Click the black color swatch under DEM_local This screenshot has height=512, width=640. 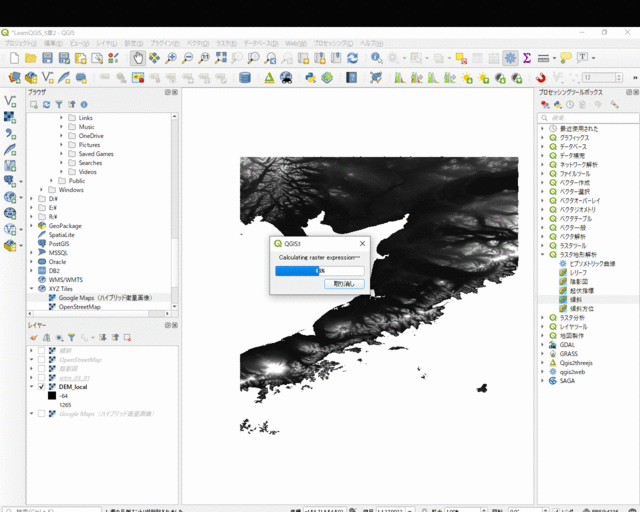coord(52,396)
